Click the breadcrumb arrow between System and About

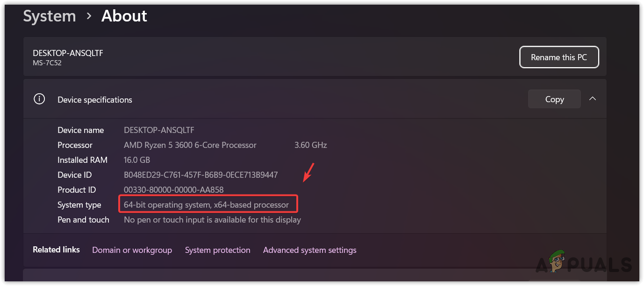point(89,16)
